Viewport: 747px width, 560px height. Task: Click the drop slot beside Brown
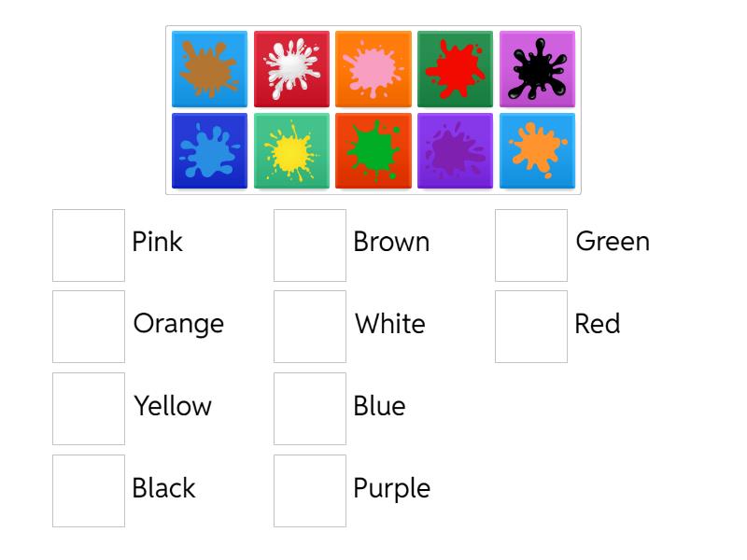click(310, 245)
